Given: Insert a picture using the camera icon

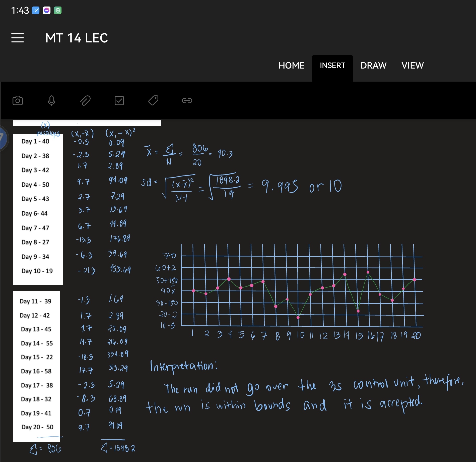Looking at the screenshot, I should [x=18, y=101].
